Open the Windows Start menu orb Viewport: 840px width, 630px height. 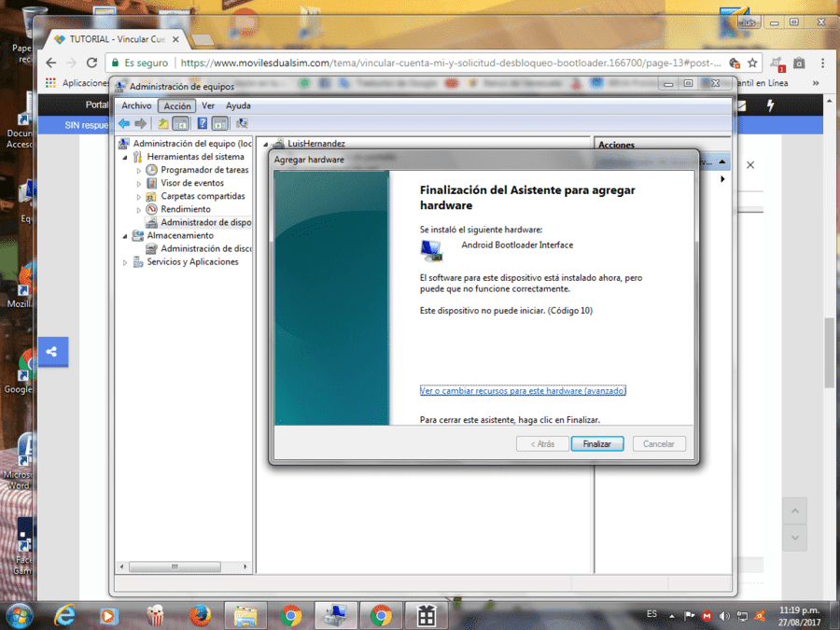[20, 616]
